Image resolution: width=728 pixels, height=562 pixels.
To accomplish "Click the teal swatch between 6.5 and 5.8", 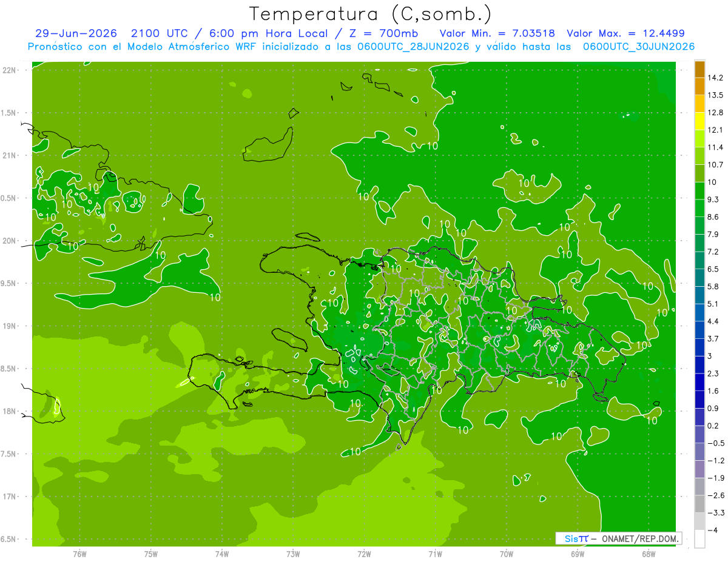I will [x=699, y=278].
